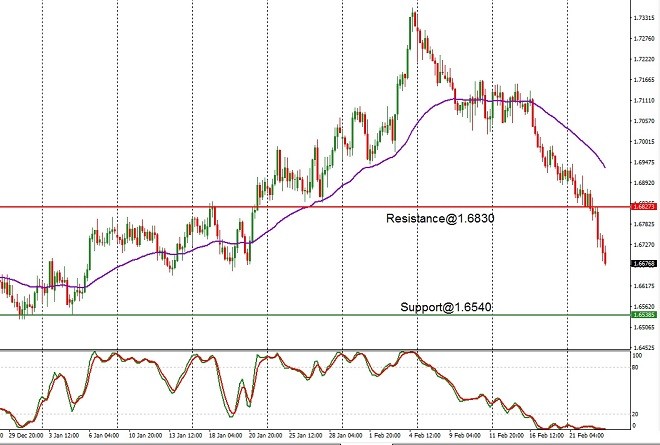Click the 1.71665 price axis label

tap(644, 80)
